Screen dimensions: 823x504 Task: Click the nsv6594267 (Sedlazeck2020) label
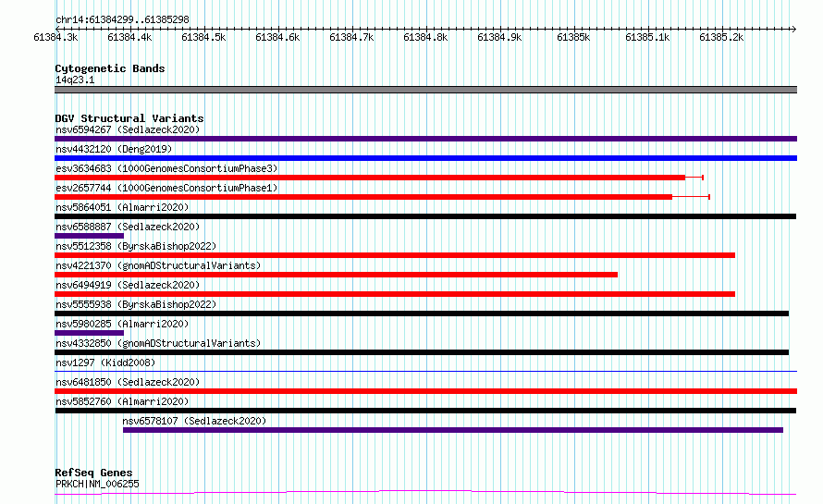pyautogui.click(x=128, y=129)
